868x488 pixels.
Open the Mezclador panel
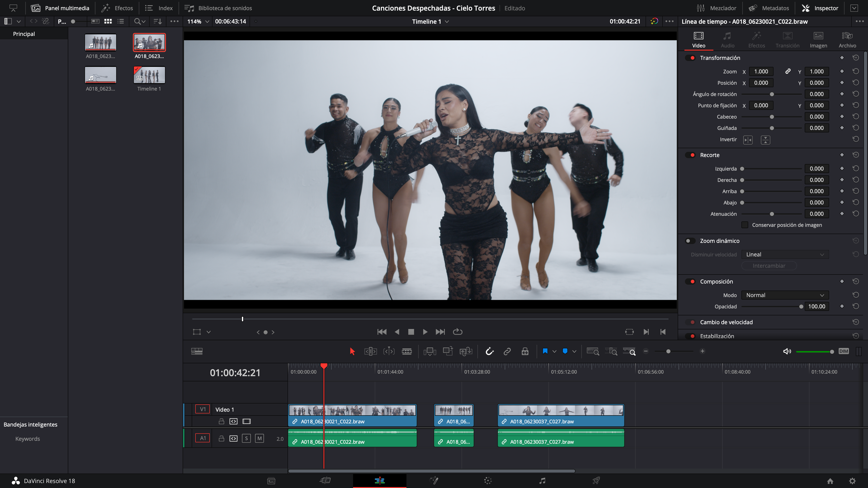tap(716, 8)
